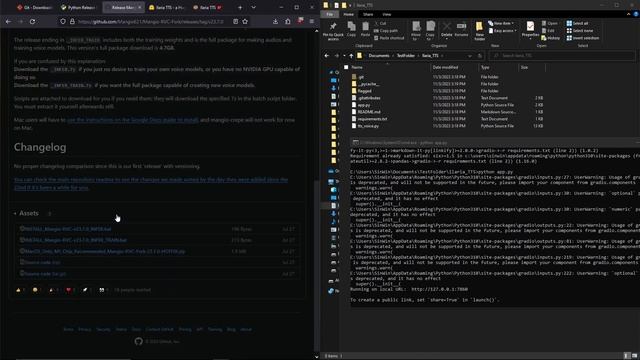Open the Easy access dropdown
The image size is (640, 360).
click(502, 31)
